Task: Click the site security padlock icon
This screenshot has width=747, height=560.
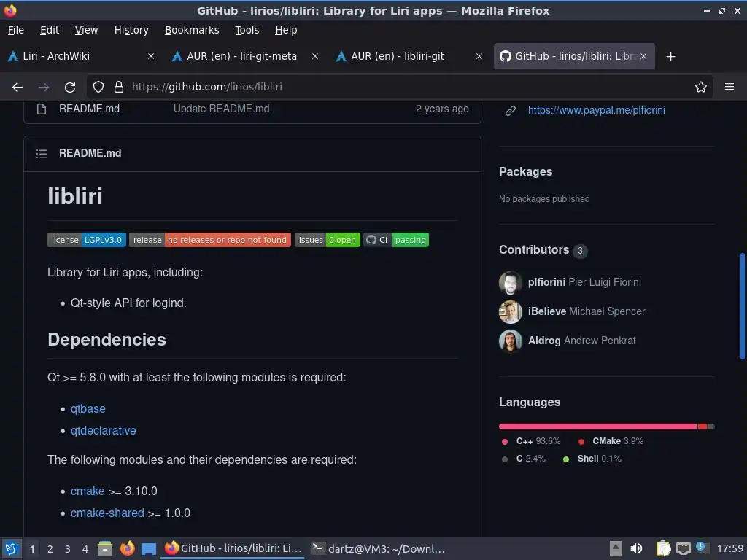Action: coord(119,87)
